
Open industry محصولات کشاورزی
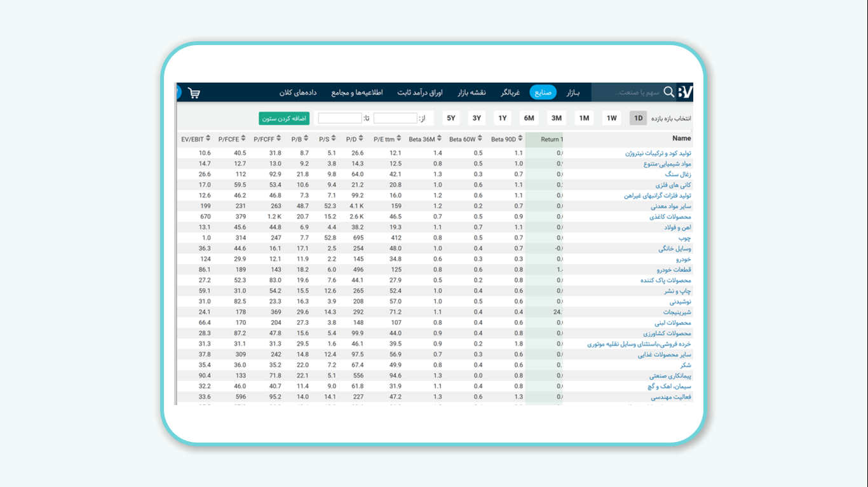pyautogui.click(x=667, y=333)
